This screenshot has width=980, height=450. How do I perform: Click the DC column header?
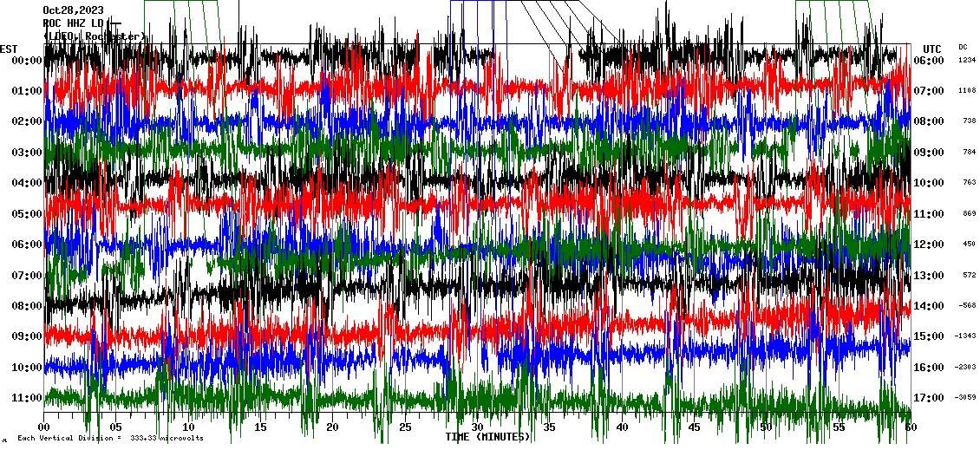coord(963,47)
